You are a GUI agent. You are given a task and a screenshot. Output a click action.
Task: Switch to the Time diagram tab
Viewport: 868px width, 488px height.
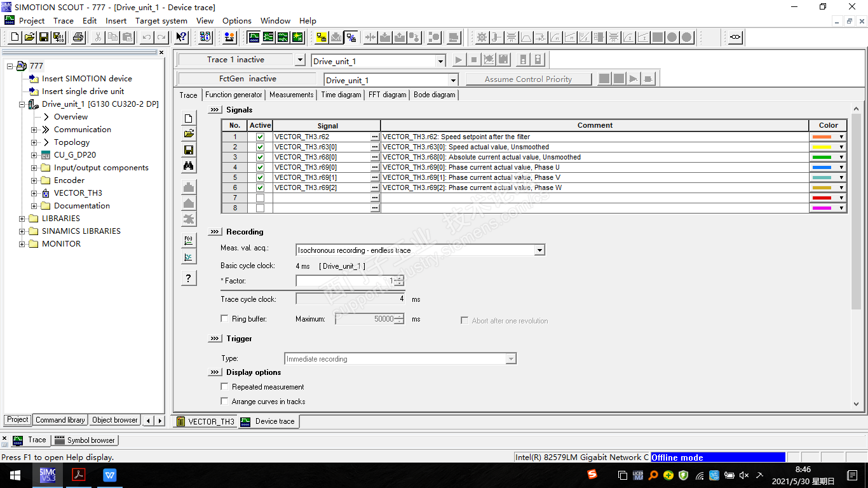click(341, 95)
